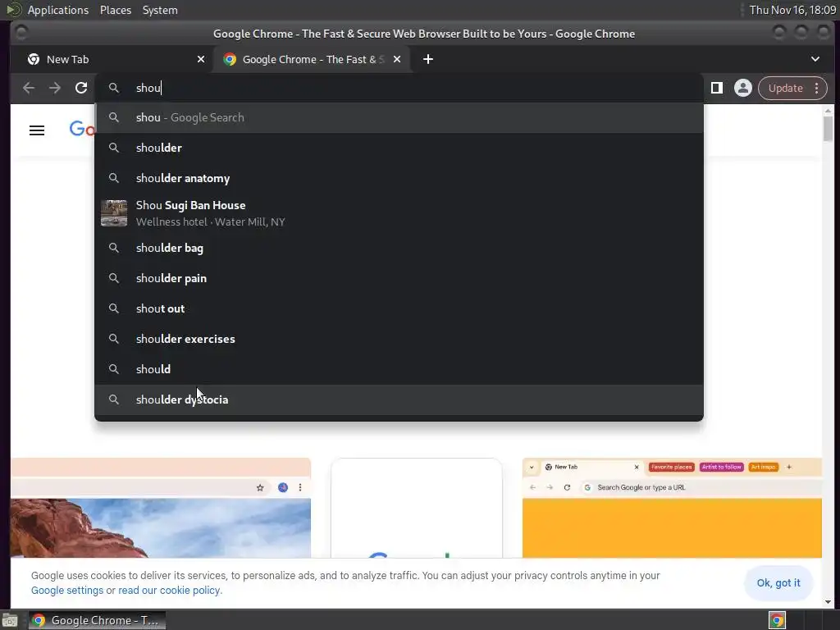
Task: Select the 'shoulder bag' suggestion
Action: (399, 248)
